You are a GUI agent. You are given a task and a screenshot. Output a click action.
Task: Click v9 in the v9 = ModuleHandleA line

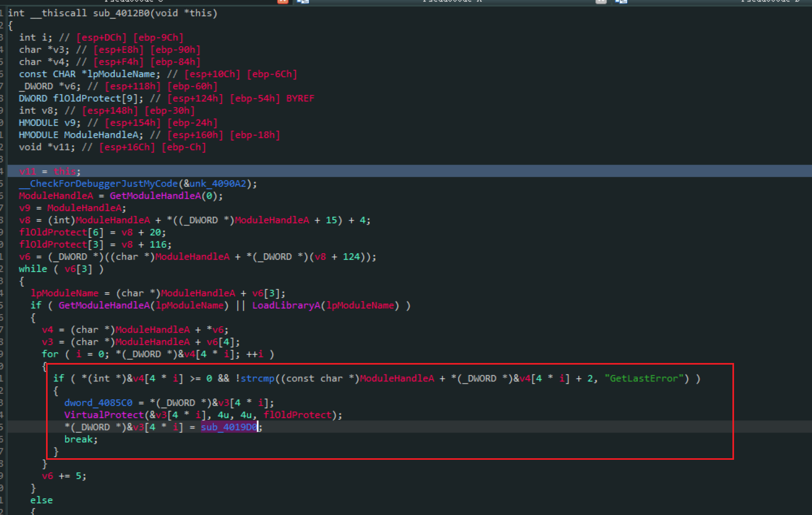(25, 208)
